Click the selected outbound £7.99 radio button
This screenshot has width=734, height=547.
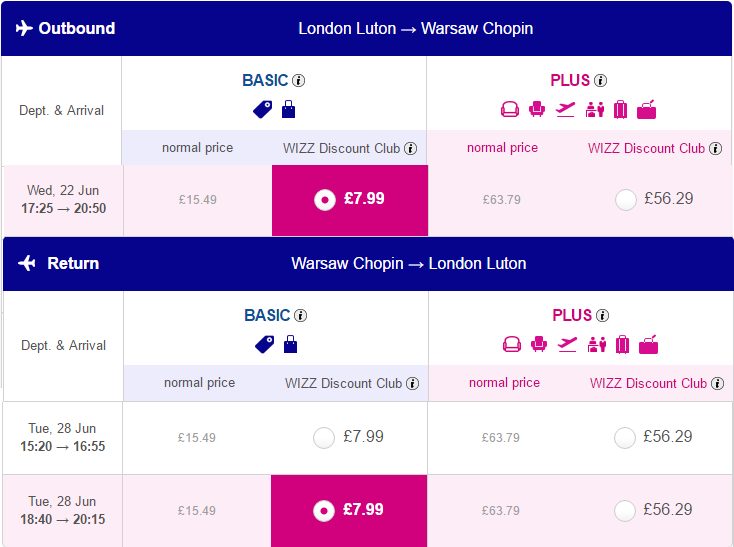click(325, 200)
